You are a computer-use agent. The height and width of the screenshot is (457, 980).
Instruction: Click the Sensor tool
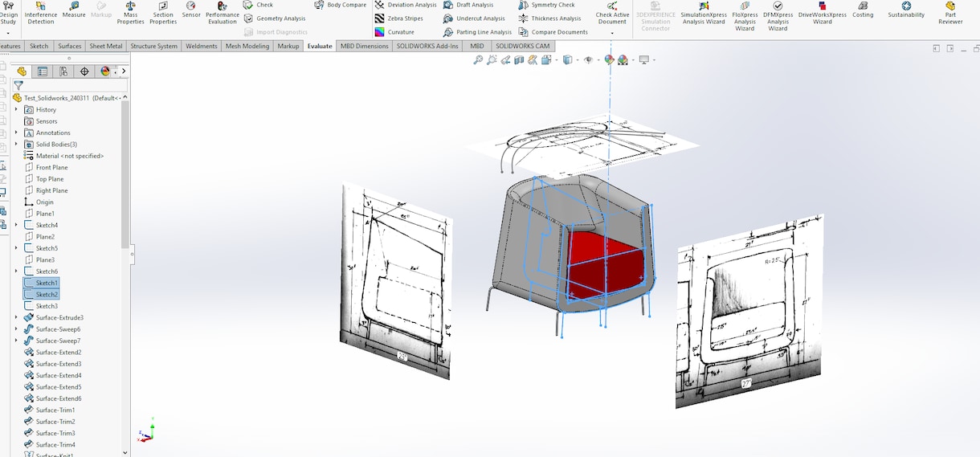click(191, 10)
